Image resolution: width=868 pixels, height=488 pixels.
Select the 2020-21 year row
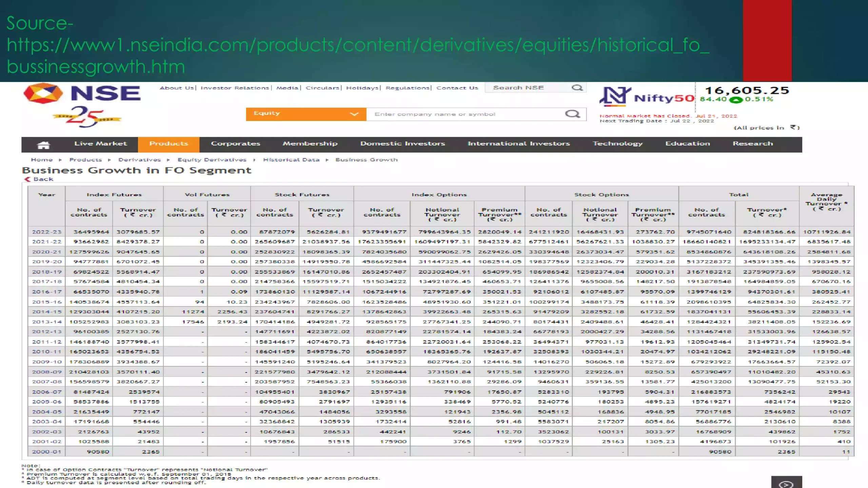441,252
